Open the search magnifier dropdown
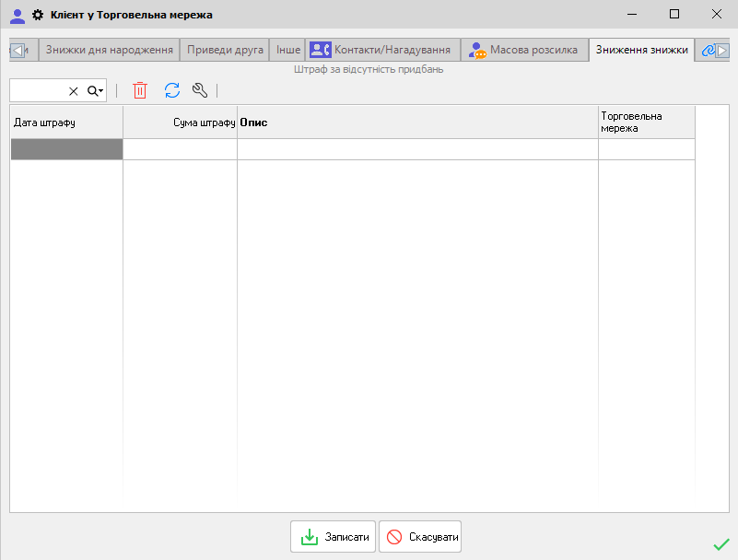 95,91
